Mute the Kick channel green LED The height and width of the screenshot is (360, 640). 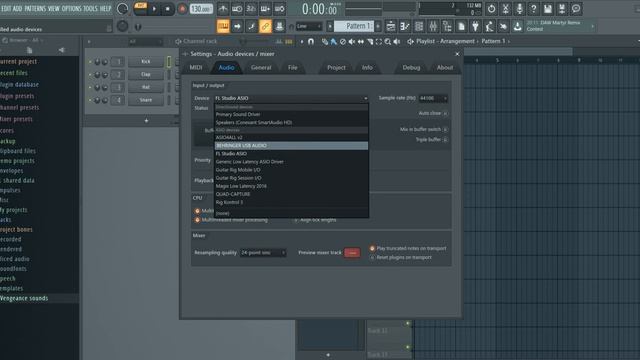click(90, 62)
